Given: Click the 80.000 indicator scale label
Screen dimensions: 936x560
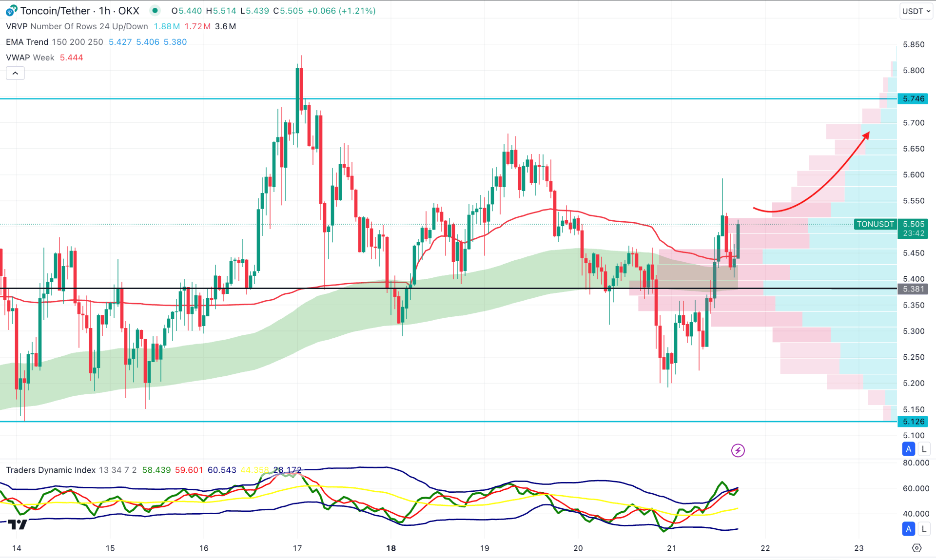Looking at the screenshot, I should [x=916, y=463].
